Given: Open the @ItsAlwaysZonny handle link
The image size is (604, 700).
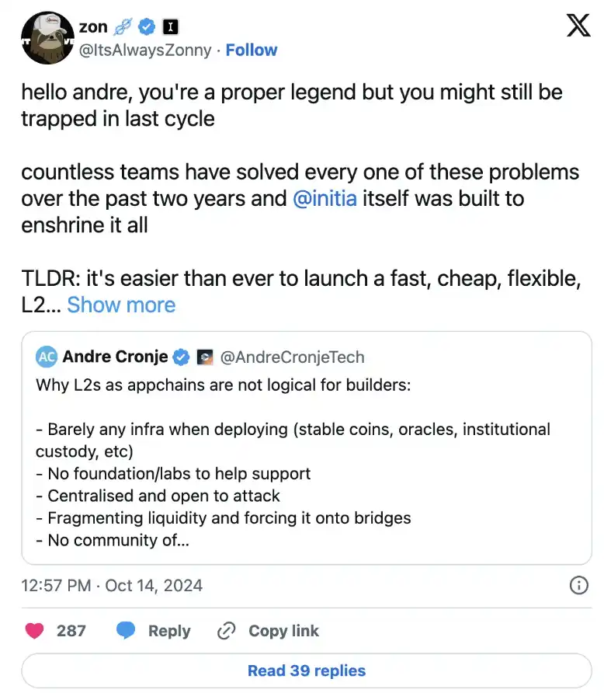Looking at the screenshot, I should (145, 50).
